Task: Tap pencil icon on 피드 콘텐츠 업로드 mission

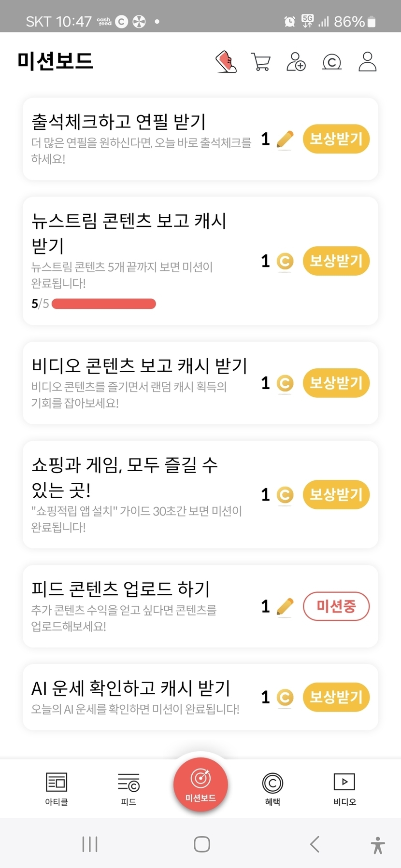Action: [x=285, y=606]
